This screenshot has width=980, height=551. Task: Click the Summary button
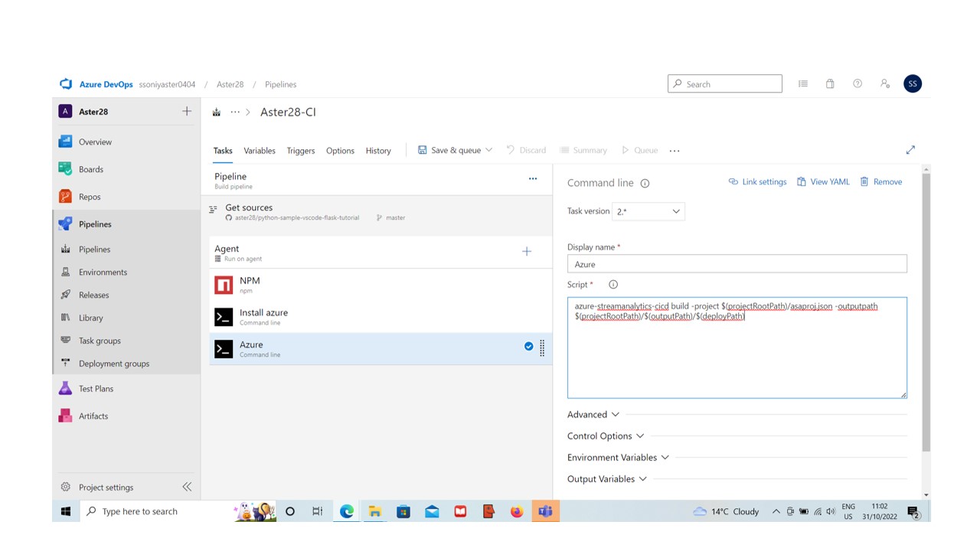point(583,151)
